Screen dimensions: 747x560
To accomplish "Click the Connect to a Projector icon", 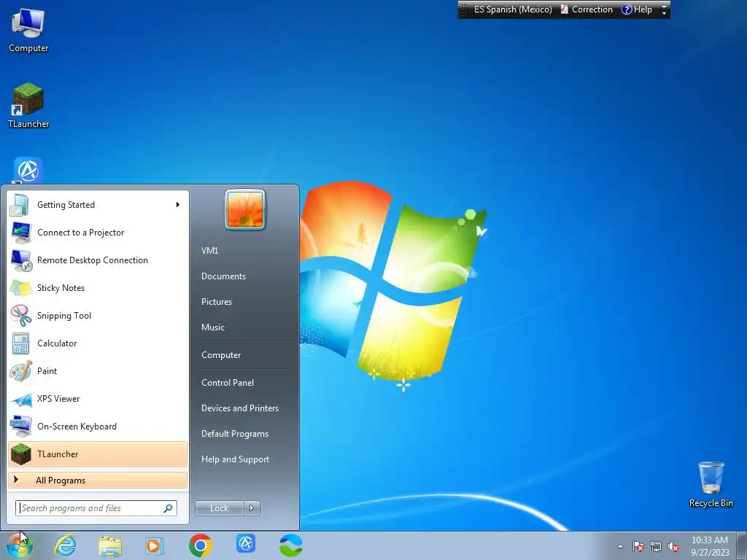I will coord(21,233).
